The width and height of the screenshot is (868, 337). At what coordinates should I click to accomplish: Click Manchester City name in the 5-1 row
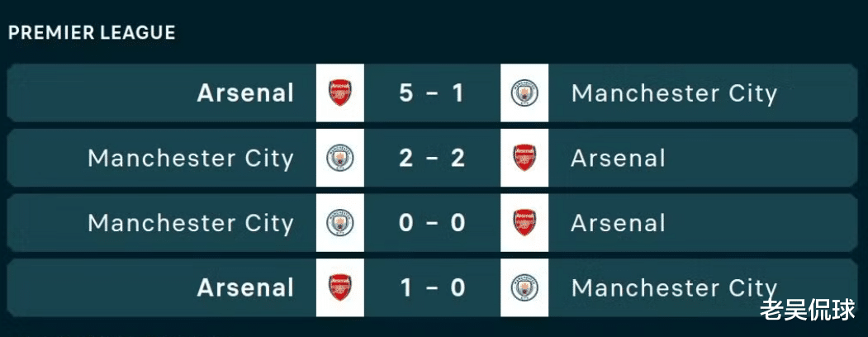[674, 93]
